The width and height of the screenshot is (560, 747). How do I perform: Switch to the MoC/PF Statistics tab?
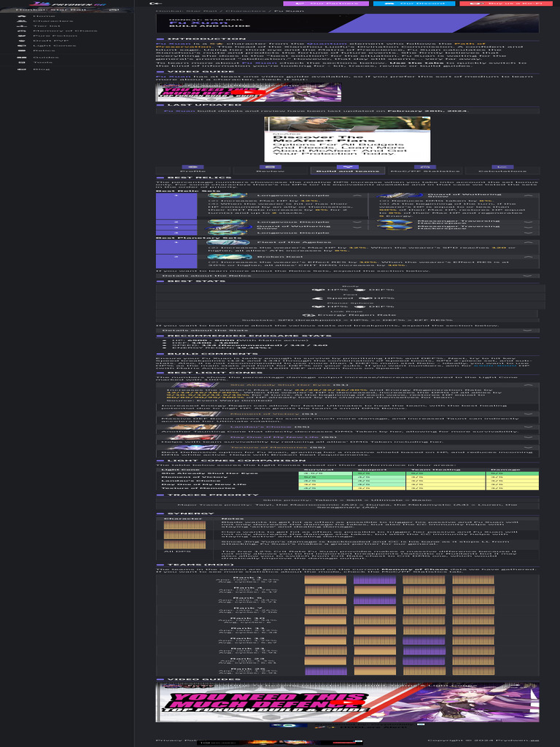[x=425, y=169]
